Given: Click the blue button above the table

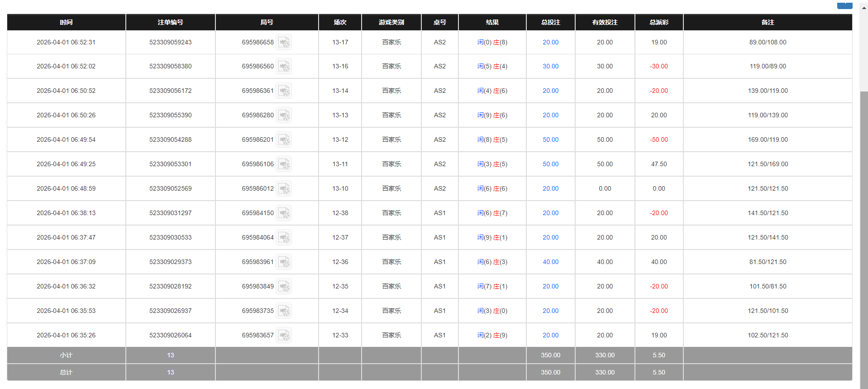Looking at the screenshot, I should tap(844, 5).
